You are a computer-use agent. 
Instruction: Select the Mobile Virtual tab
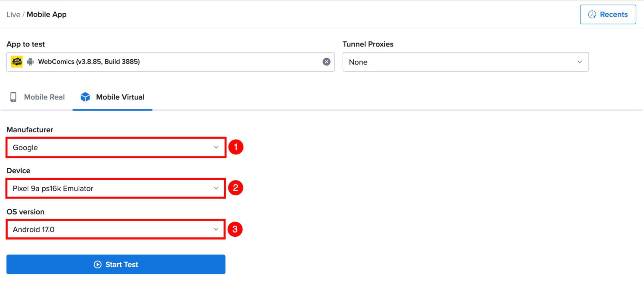[112, 97]
